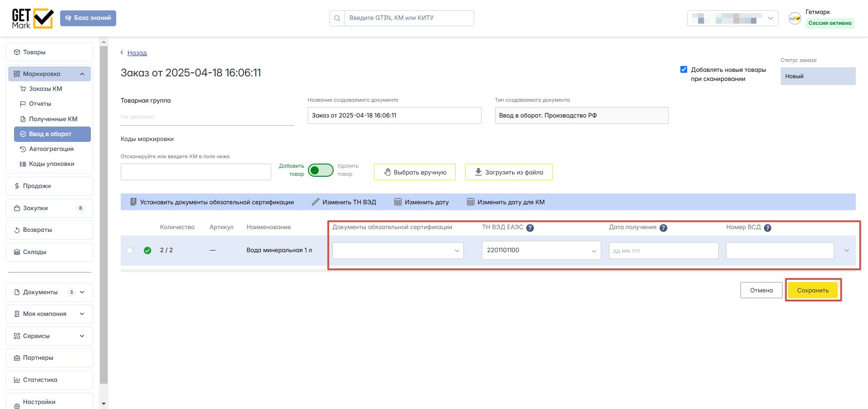Click Выбрать вручную button
The height and width of the screenshot is (409, 868).
click(415, 172)
